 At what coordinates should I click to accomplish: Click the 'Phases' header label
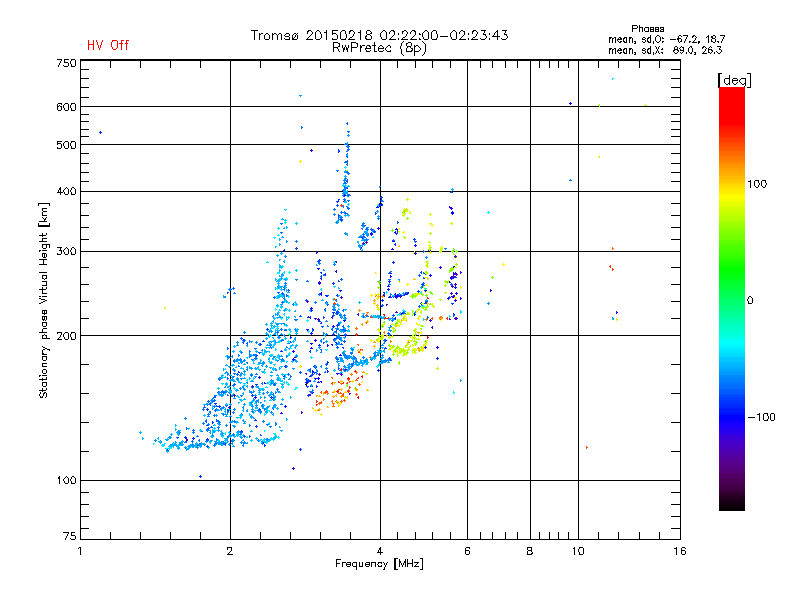(x=647, y=29)
